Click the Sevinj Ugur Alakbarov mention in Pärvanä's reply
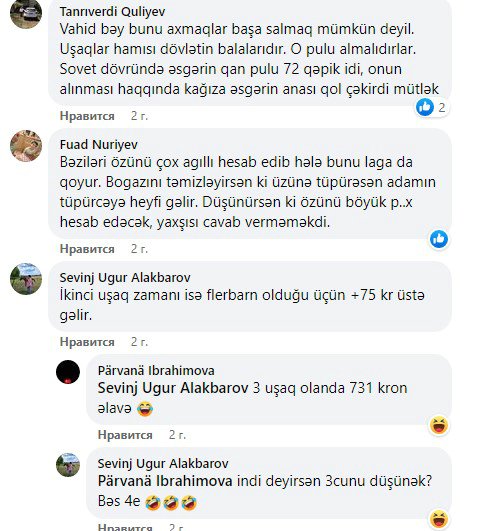The image size is (483, 531). pyautogui.click(x=173, y=388)
